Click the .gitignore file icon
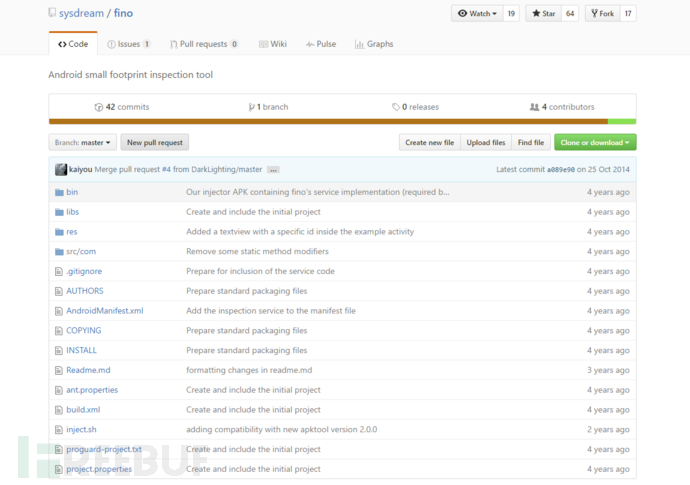 [x=59, y=272]
